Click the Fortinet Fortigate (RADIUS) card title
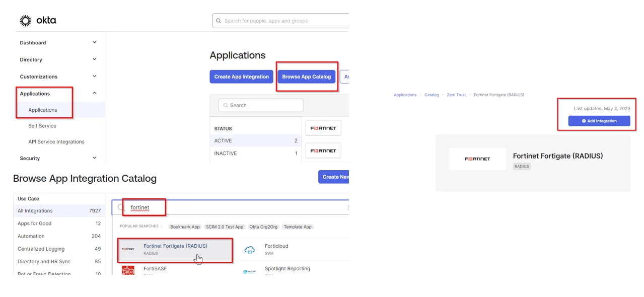Screen dimensions: 644x297 557,156
